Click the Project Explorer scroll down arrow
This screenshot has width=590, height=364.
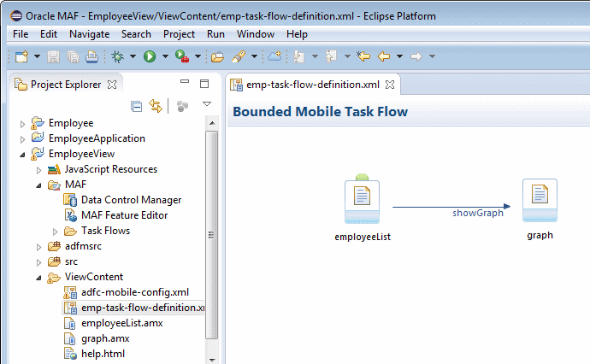coord(212,360)
